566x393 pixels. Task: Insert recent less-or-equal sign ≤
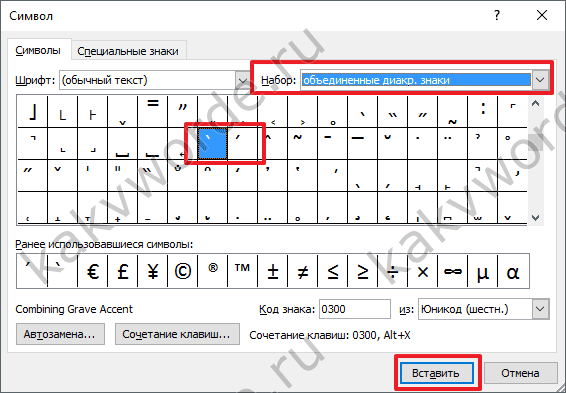point(332,271)
